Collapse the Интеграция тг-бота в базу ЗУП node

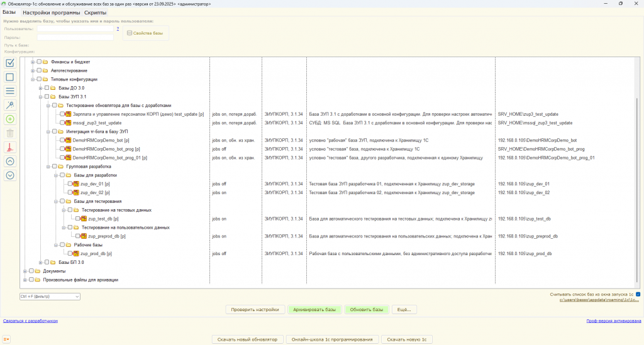(48, 132)
